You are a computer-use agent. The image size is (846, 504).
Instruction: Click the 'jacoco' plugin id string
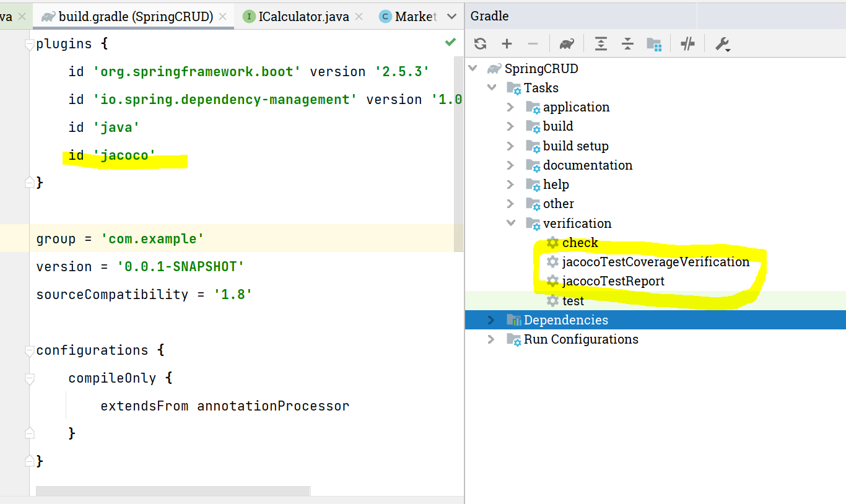point(124,155)
